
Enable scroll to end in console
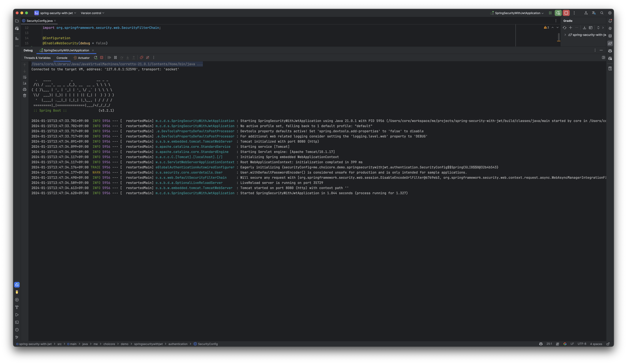click(x=25, y=83)
